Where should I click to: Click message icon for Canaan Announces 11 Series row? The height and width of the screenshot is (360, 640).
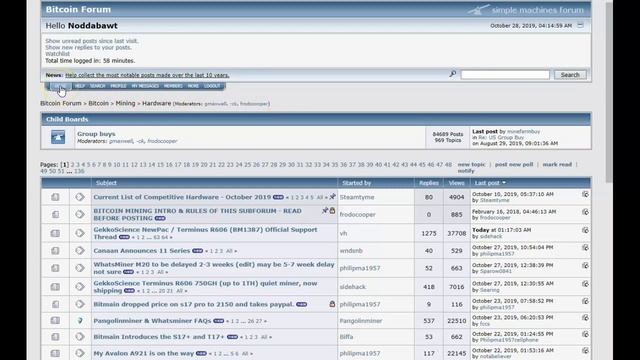(x=80, y=251)
